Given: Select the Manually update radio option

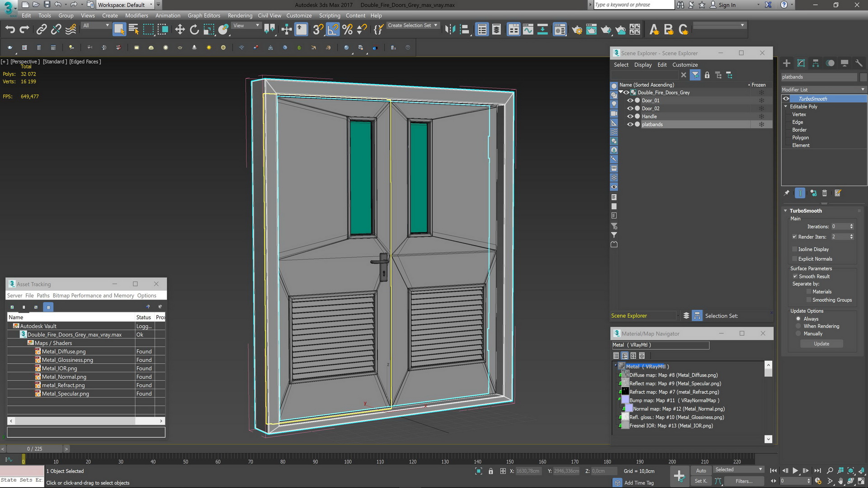Looking at the screenshot, I should click(x=798, y=334).
